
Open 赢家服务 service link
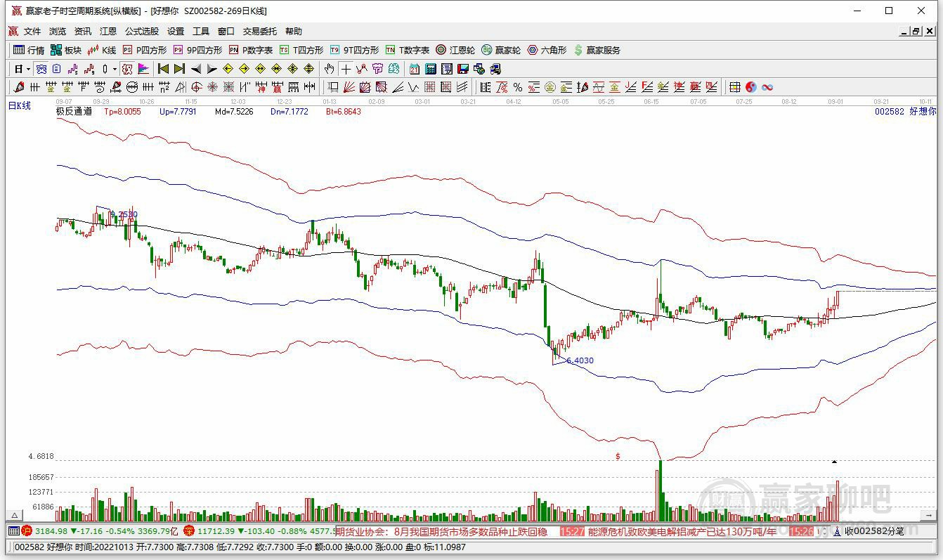(597, 50)
